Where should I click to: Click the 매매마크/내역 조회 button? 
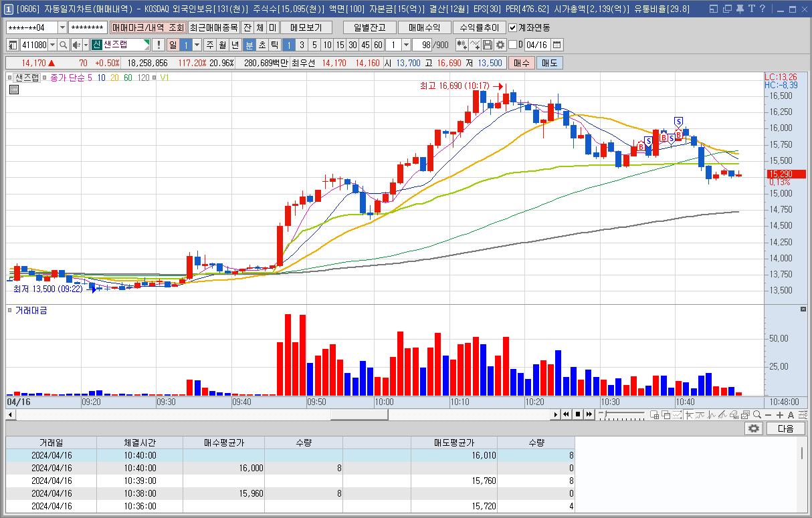coord(148,27)
